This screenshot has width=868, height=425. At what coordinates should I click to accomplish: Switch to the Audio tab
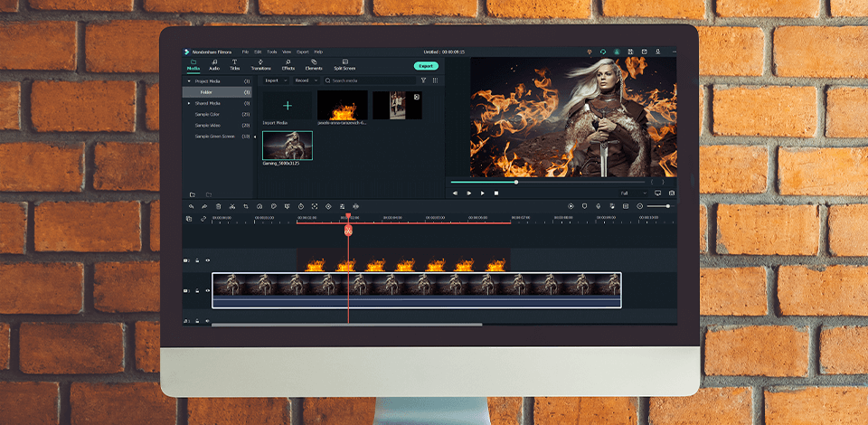[214, 65]
